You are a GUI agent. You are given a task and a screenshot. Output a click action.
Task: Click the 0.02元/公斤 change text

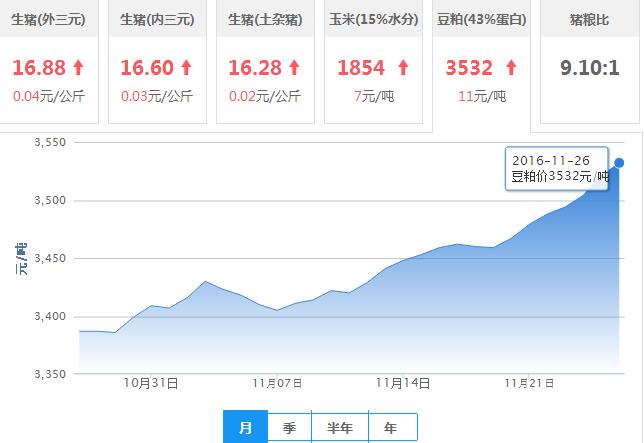coord(265,96)
